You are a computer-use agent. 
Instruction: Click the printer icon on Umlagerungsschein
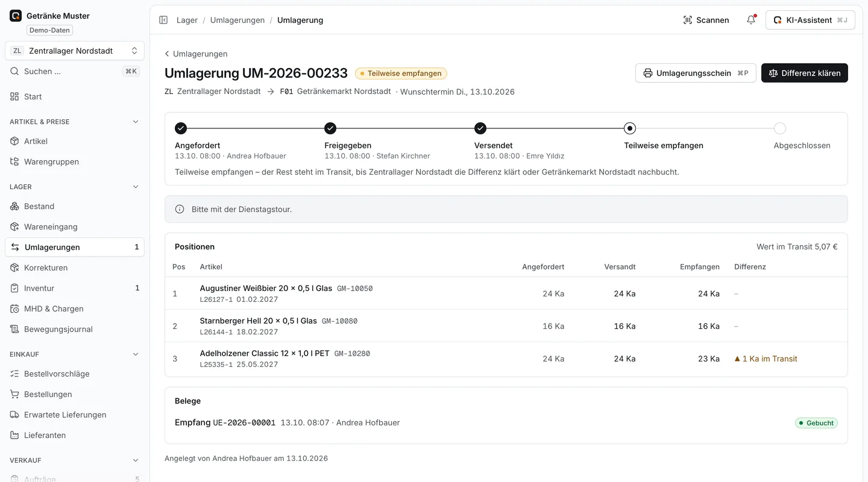[x=648, y=73]
